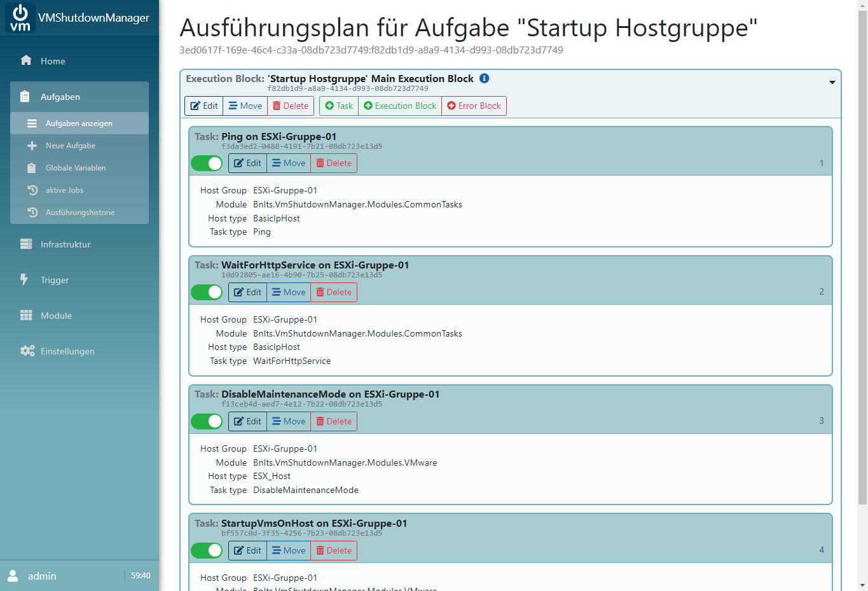Click the page vertical scrollbar thumb
The height and width of the screenshot is (591, 868).
[x=862, y=258]
